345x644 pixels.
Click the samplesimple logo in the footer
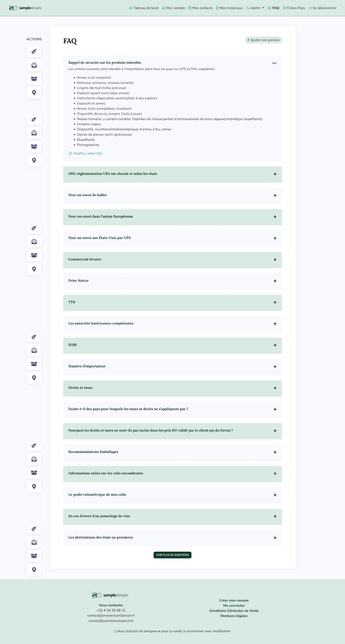(110, 595)
